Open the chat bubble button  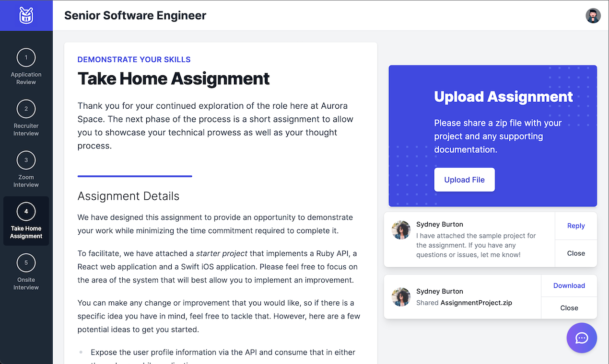(582, 338)
